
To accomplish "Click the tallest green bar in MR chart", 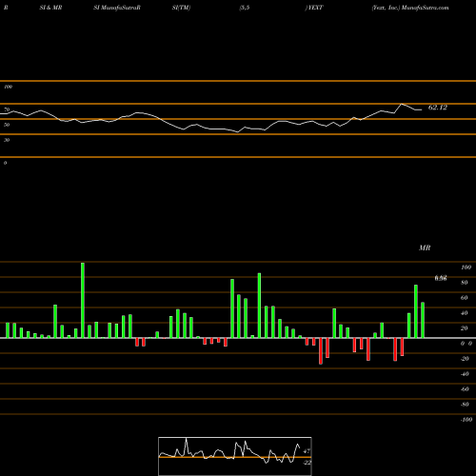I will click(x=83, y=300).
